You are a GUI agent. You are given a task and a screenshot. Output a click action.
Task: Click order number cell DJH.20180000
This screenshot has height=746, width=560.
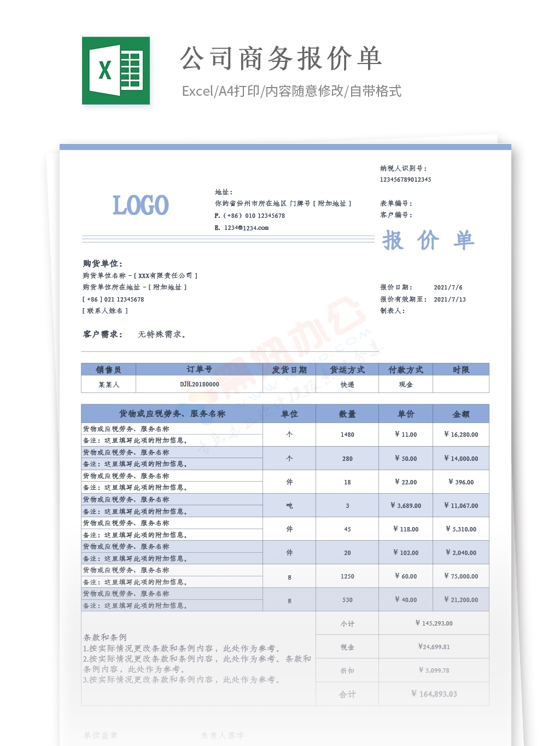click(199, 384)
